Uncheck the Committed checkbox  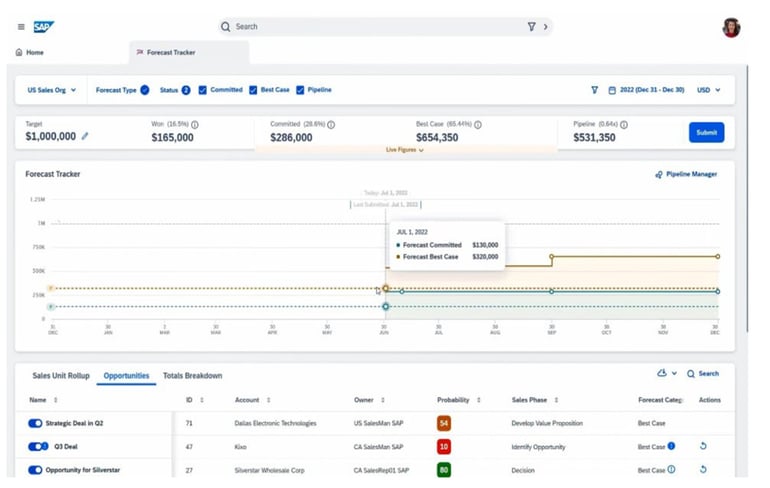tap(203, 90)
